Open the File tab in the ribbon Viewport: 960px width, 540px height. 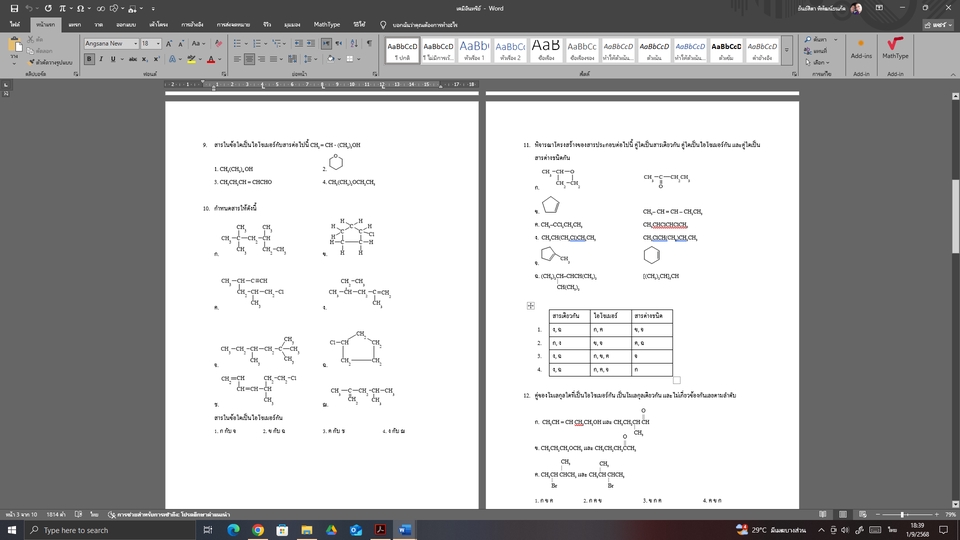coord(15,24)
